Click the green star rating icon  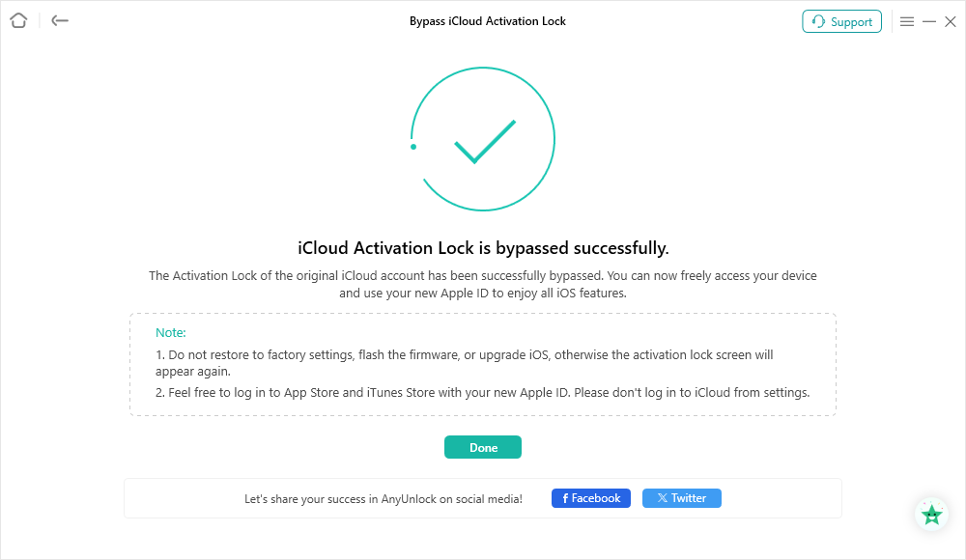tap(931, 514)
